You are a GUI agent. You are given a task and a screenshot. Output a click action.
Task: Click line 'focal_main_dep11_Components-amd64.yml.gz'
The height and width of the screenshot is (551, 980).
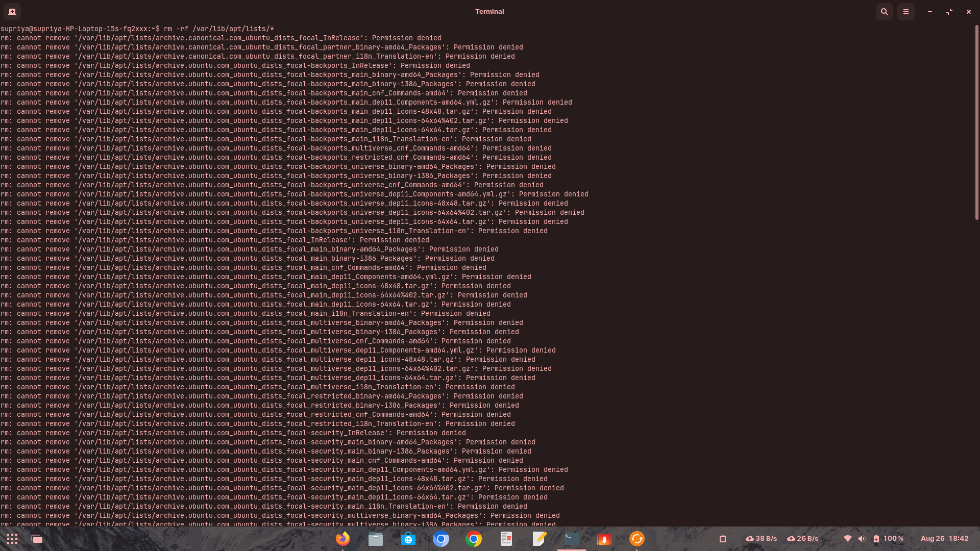point(266,277)
